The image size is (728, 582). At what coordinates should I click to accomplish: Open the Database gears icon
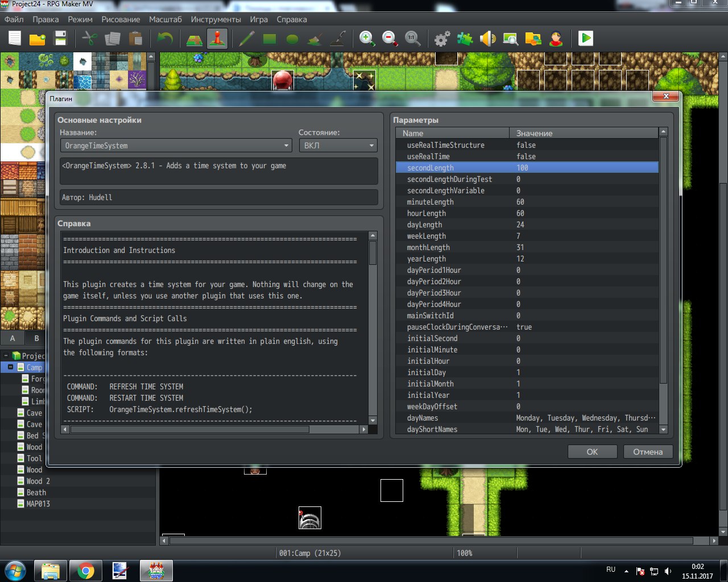click(442, 39)
